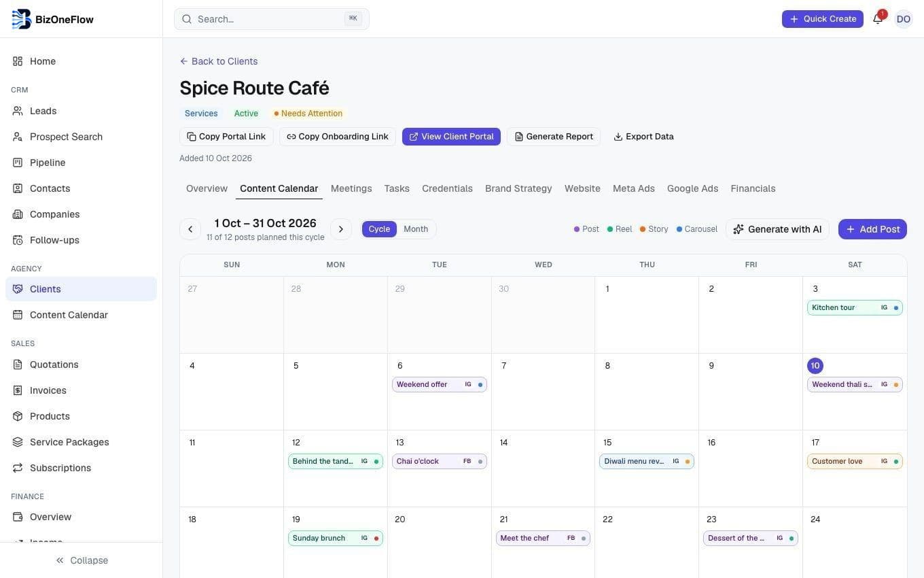Click the Services tag
Screen dimensions: 924x578
(201, 114)
